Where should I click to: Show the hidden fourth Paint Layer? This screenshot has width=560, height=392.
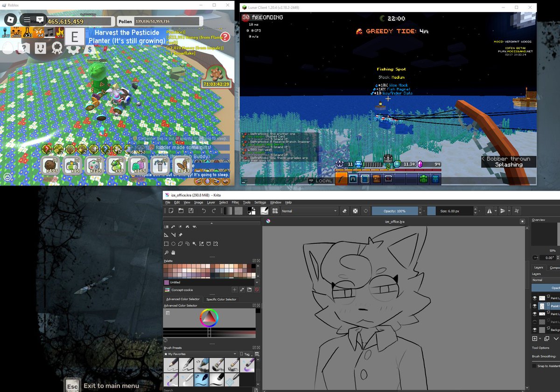(x=535, y=322)
